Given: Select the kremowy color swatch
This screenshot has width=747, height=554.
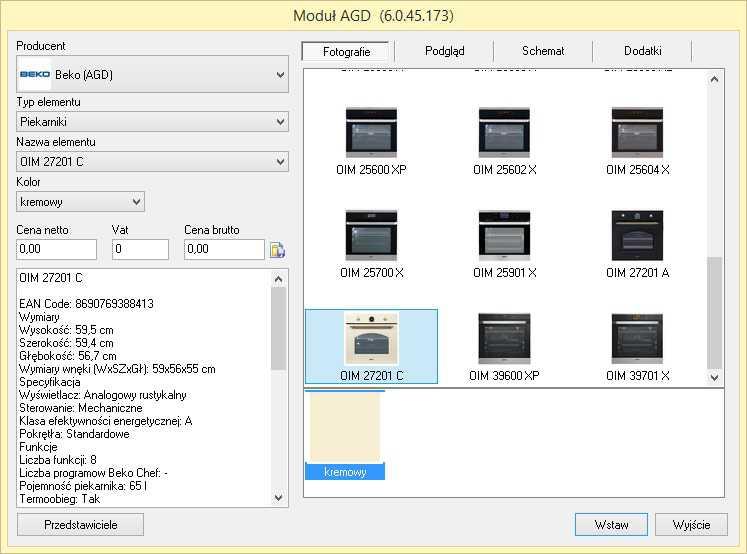Looking at the screenshot, I should click(x=345, y=435).
